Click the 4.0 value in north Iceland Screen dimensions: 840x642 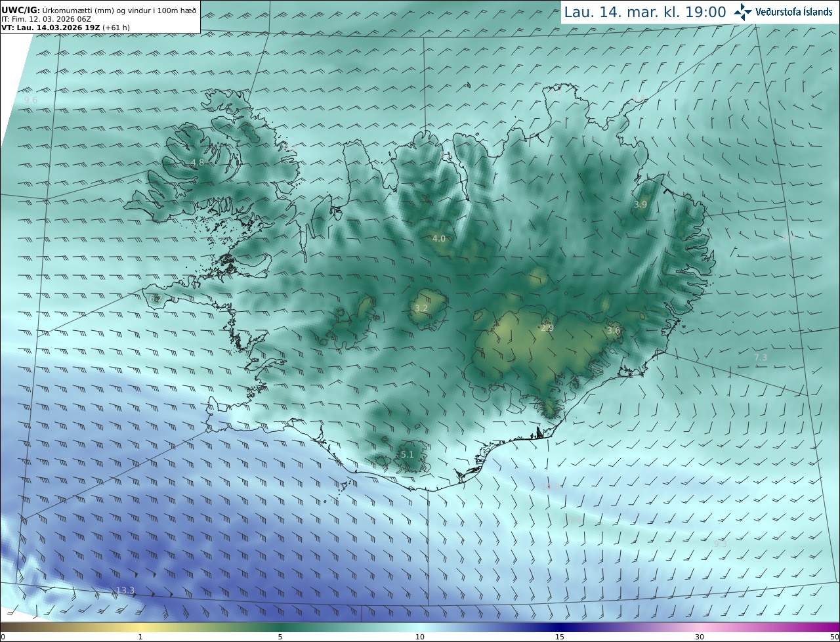(438, 238)
